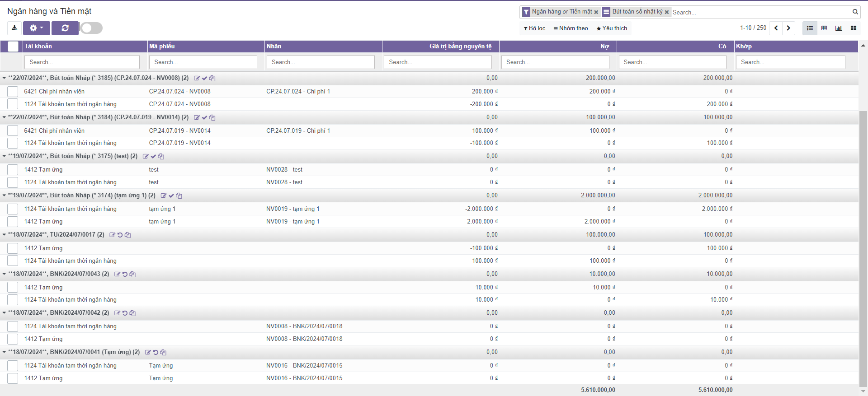This screenshot has width=868, height=396.
Task: Go to the next page of records
Action: click(788, 28)
